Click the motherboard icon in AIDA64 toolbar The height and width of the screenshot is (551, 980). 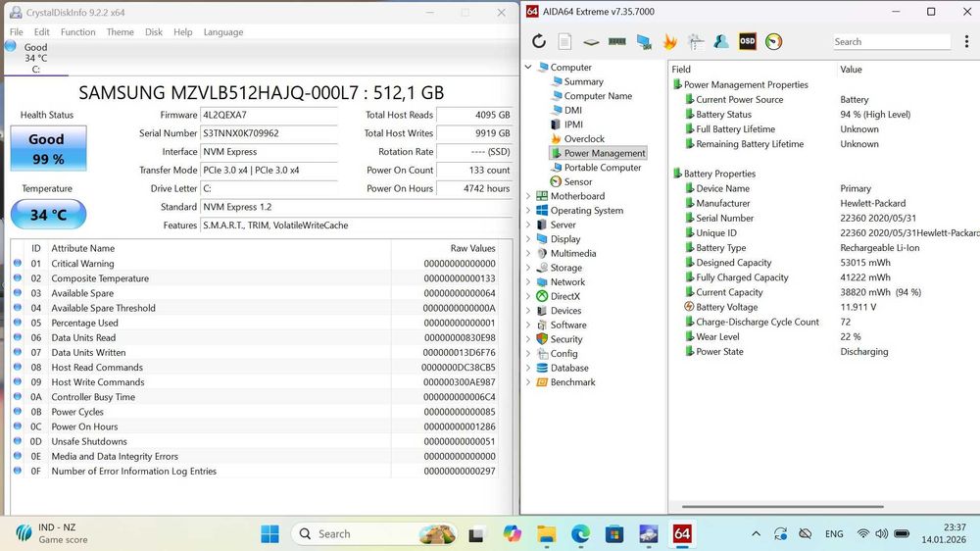(x=591, y=42)
